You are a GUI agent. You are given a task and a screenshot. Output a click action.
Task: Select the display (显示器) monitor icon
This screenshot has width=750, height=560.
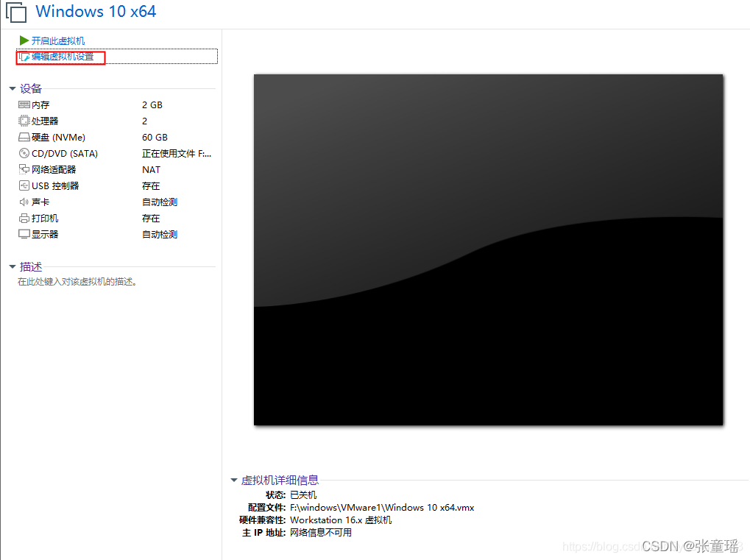click(x=24, y=234)
